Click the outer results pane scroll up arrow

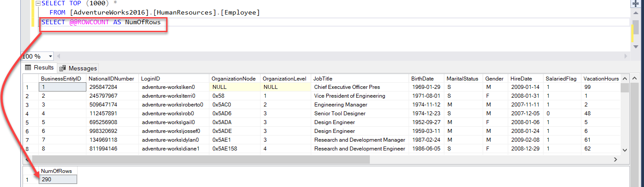[x=635, y=78]
